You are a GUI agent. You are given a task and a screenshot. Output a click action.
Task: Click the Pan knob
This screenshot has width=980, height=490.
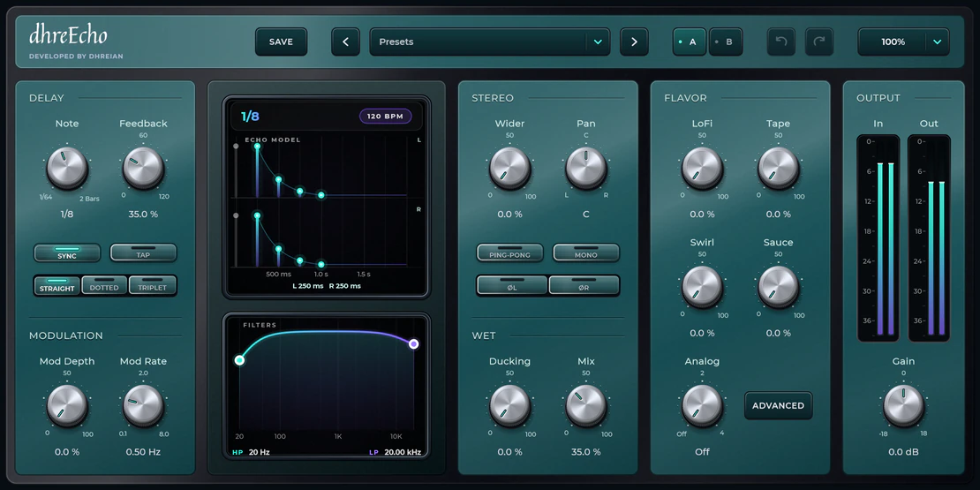click(585, 168)
